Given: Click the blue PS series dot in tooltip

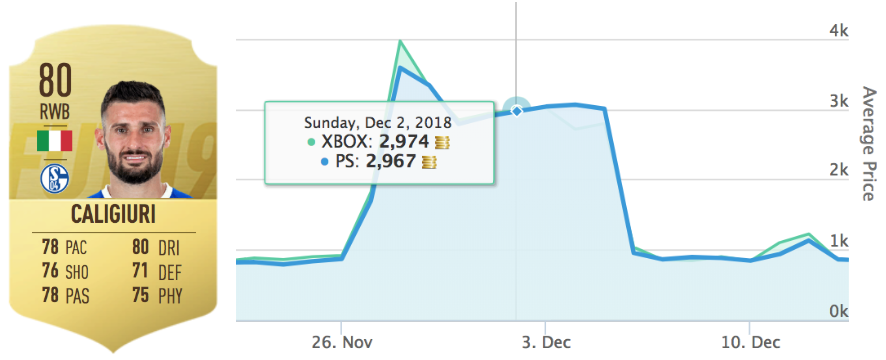Looking at the screenshot, I should click(x=325, y=163).
